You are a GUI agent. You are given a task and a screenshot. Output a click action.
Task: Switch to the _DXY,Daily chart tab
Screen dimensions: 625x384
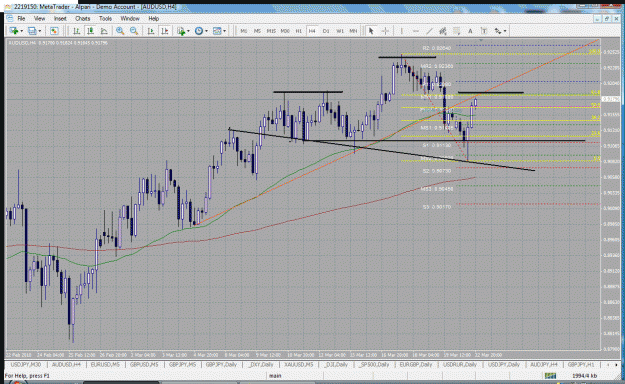click(x=260, y=364)
